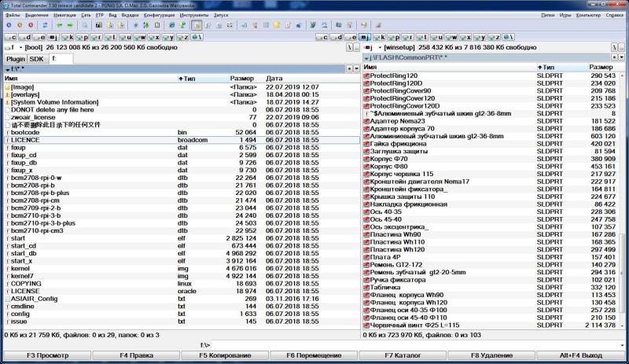Toggle drive j button in left drive bar
Image resolution: width=629 pixels, height=364 pixels.
(x=53, y=37)
